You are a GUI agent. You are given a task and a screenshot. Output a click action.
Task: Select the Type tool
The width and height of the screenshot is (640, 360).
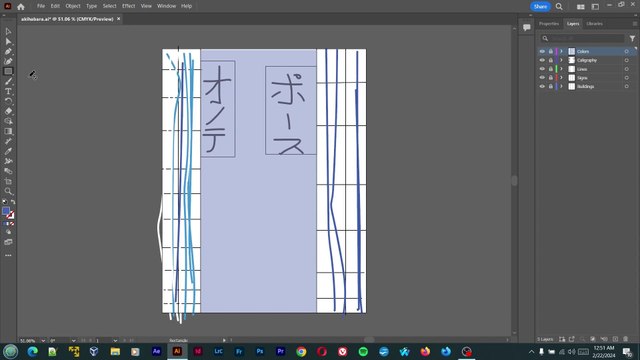pyautogui.click(x=8, y=91)
